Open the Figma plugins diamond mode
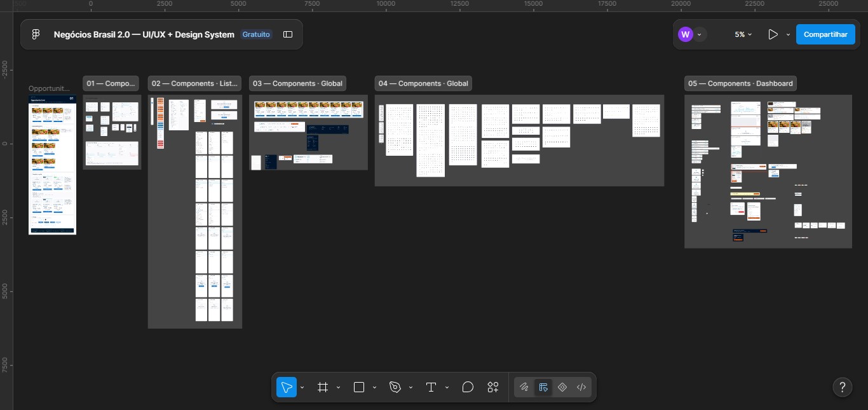This screenshot has height=410, width=868. coord(562,387)
